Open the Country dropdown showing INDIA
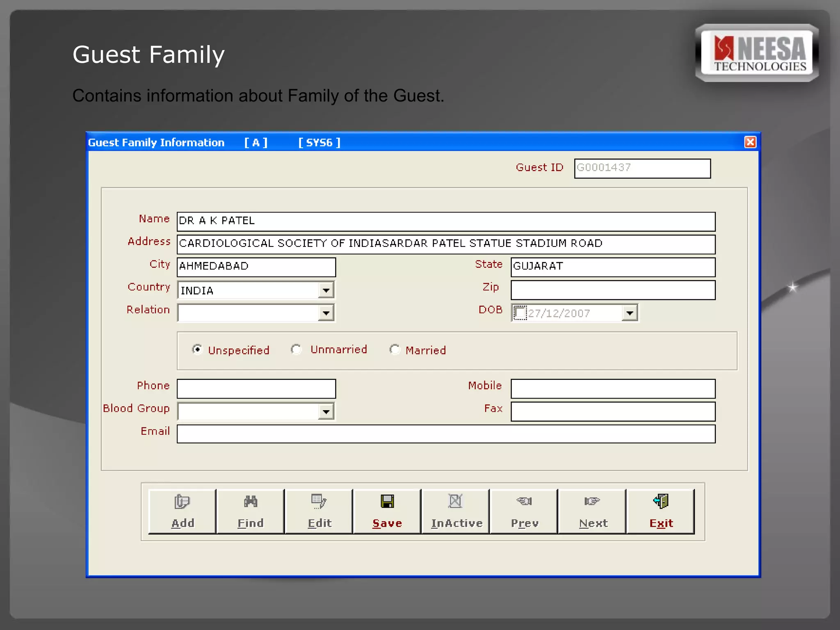This screenshot has width=840, height=630. (326, 290)
